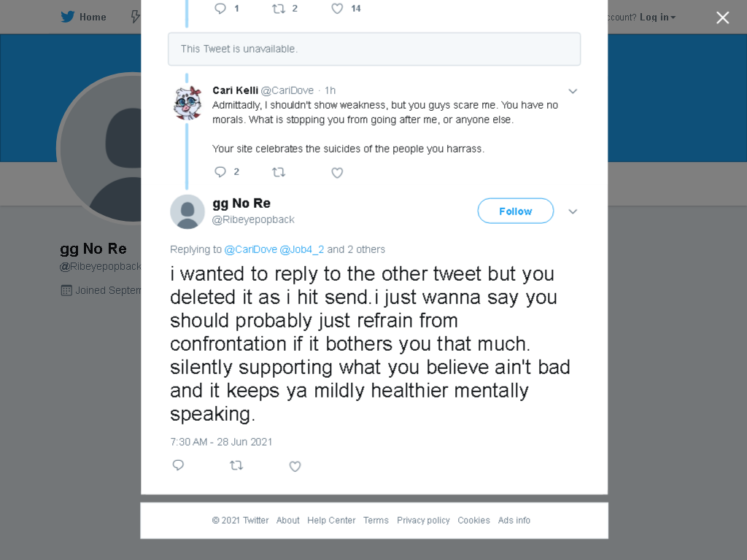The image size is (747, 560).
Task: Like the gg No Re tweet
Action: point(295,466)
